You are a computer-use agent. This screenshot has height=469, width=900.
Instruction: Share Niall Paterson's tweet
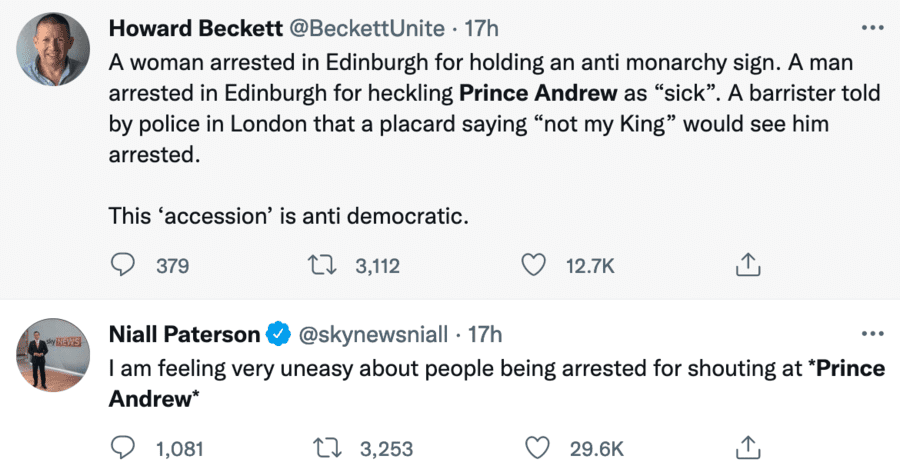click(x=747, y=447)
